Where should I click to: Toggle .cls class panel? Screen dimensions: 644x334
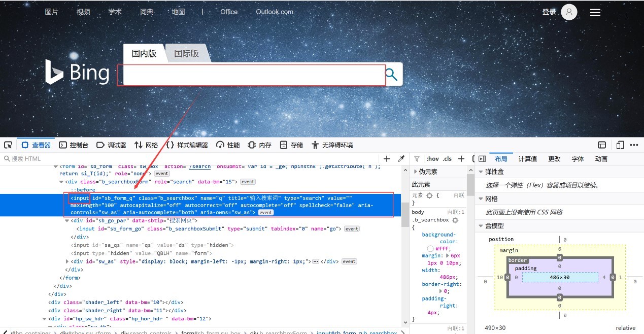coord(447,159)
